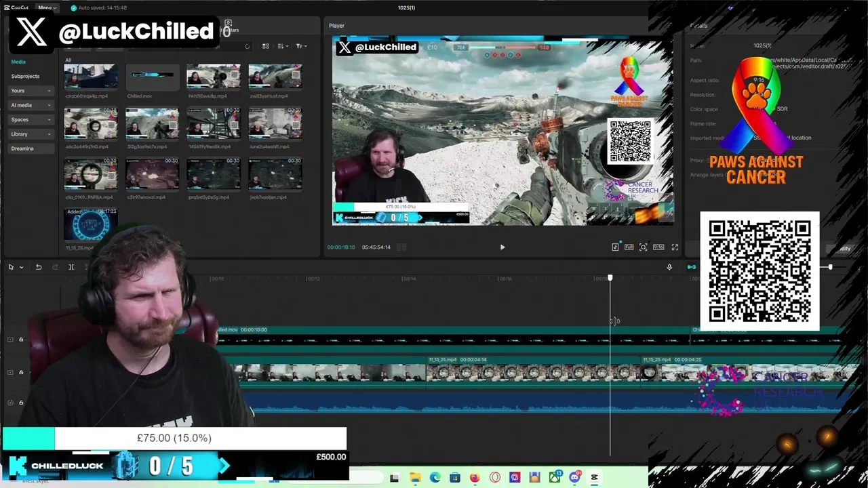Open Discord from the taskbar

[x=575, y=477]
